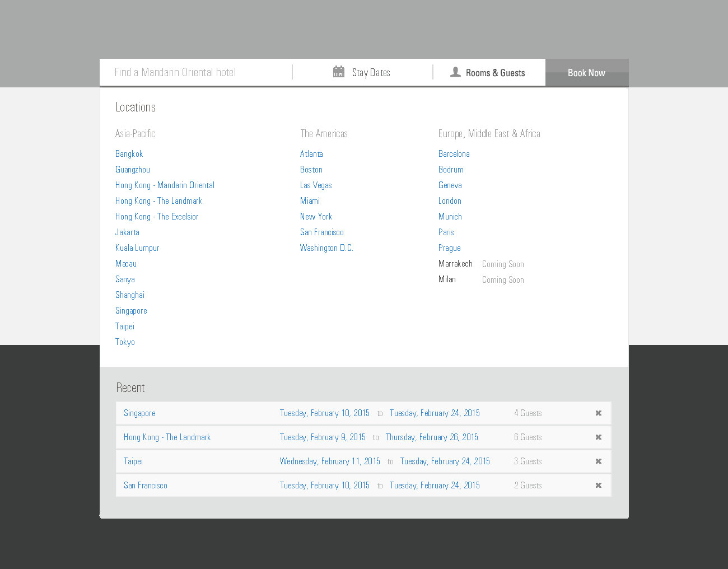The height and width of the screenshot is (569, 728).
Task: Select Barcelona under Europe list
Action: (x=454, y=154)
